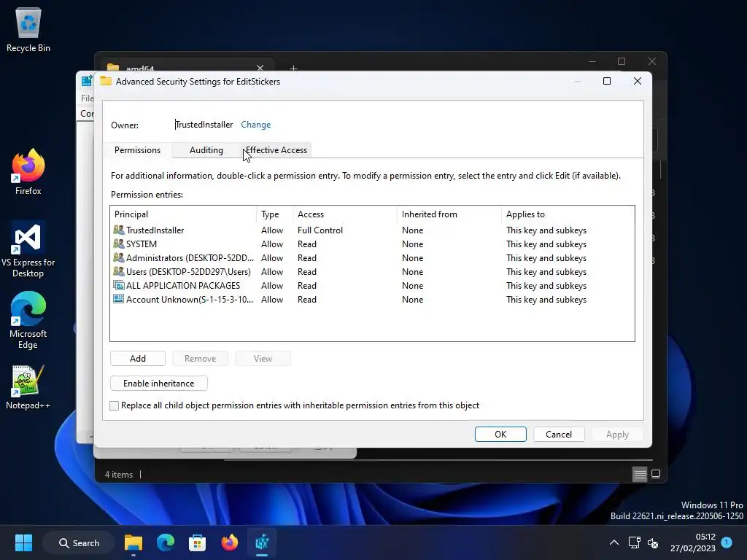The height and width of the screenshot is (560, 747).
Task: Click the TrustedInstaller principal icon
Action: point(119,230)
